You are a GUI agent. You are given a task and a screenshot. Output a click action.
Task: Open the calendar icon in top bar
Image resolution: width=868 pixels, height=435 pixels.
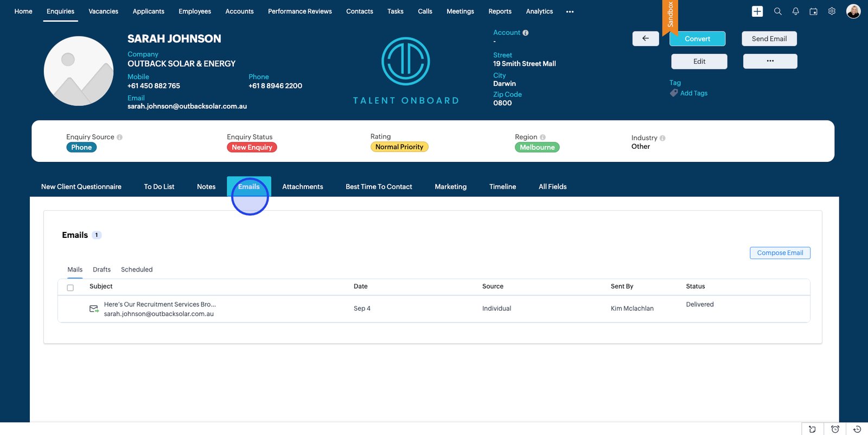[x=813, y=11]
